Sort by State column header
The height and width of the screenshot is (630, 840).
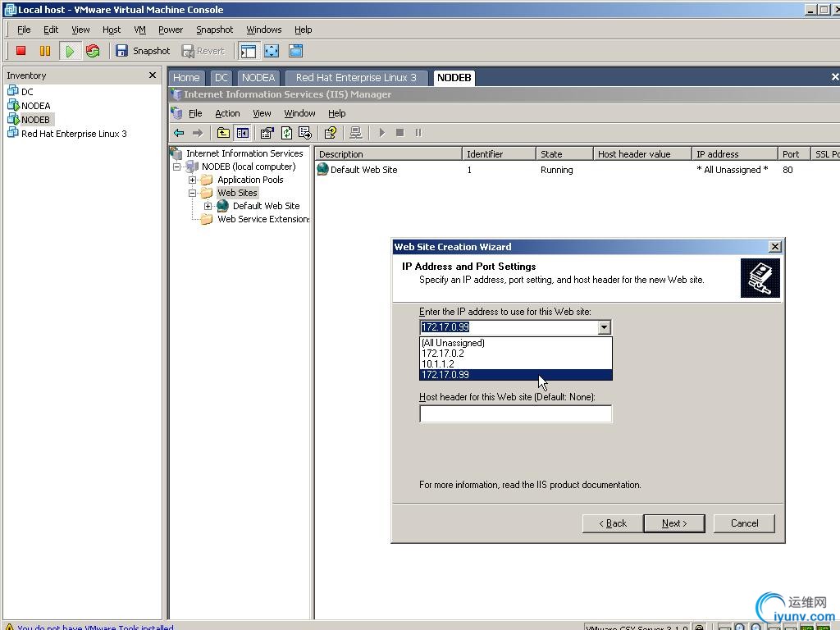pos(564,153)
